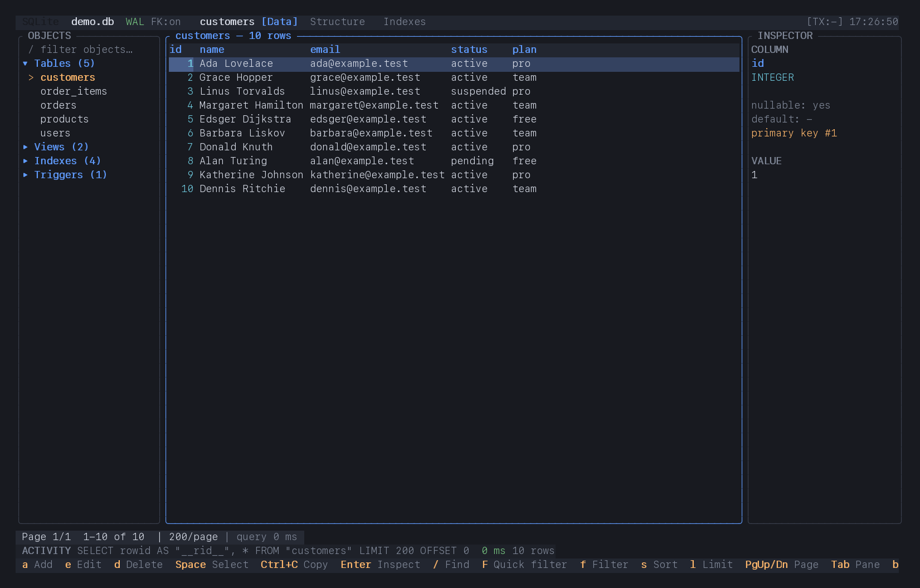Switch to the [Data] tab
920x588 pixels.
(280, 22)
